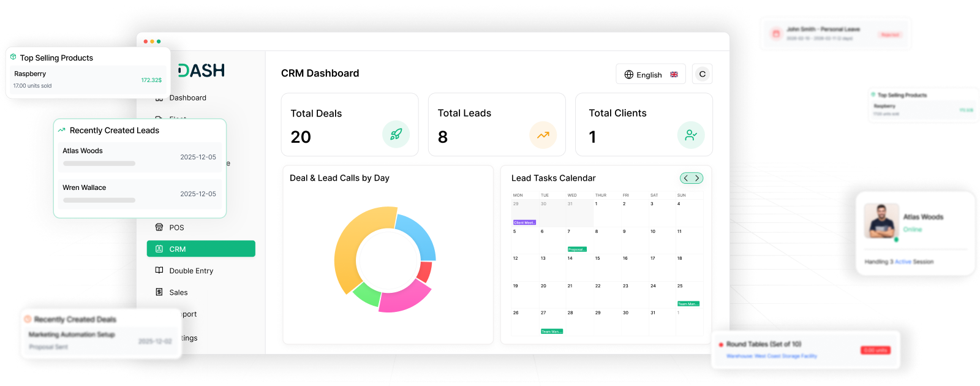The width and height of the screenshot is (980, 386).
Task: Click the Lead Tasks Calendar title
Action: 553,178
